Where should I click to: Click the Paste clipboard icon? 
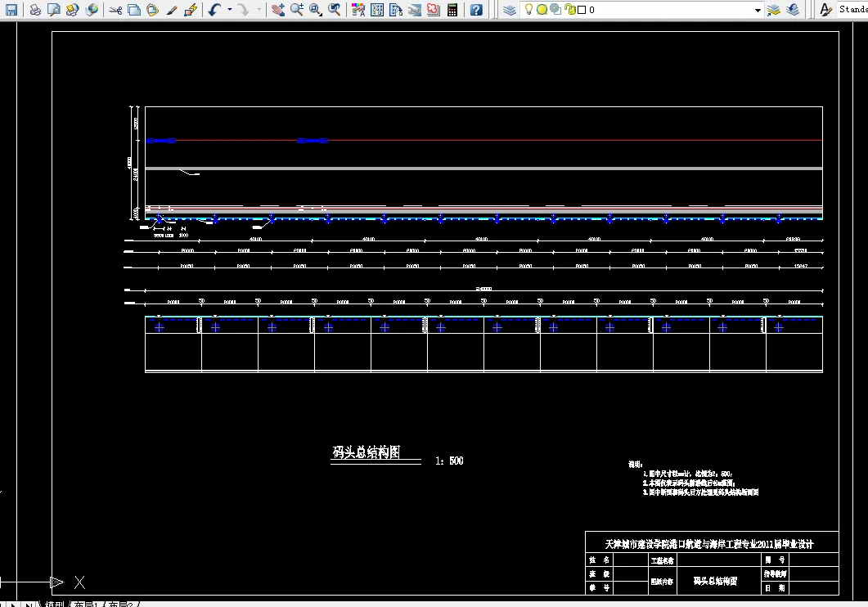[153, 9]
